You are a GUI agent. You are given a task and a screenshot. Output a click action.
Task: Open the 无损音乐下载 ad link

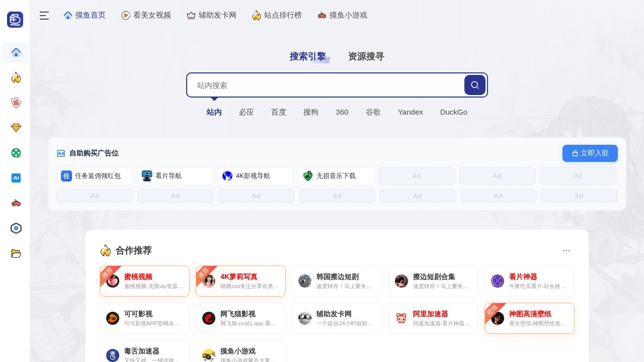click(336, 176)
